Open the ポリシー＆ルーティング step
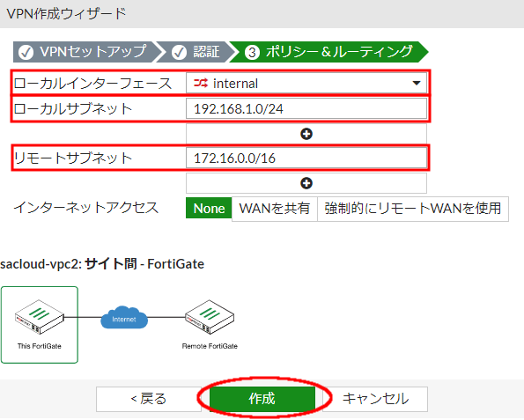 pos(328,52)
